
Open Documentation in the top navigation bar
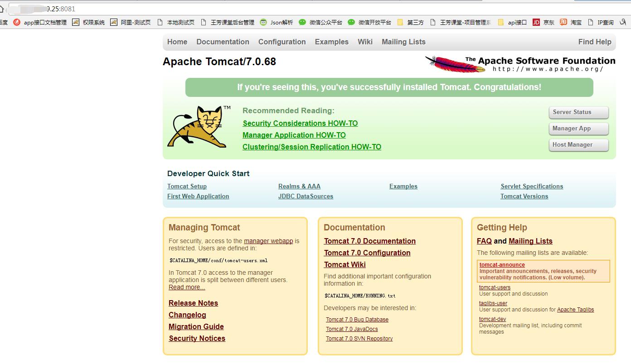(x=223, y=42)
